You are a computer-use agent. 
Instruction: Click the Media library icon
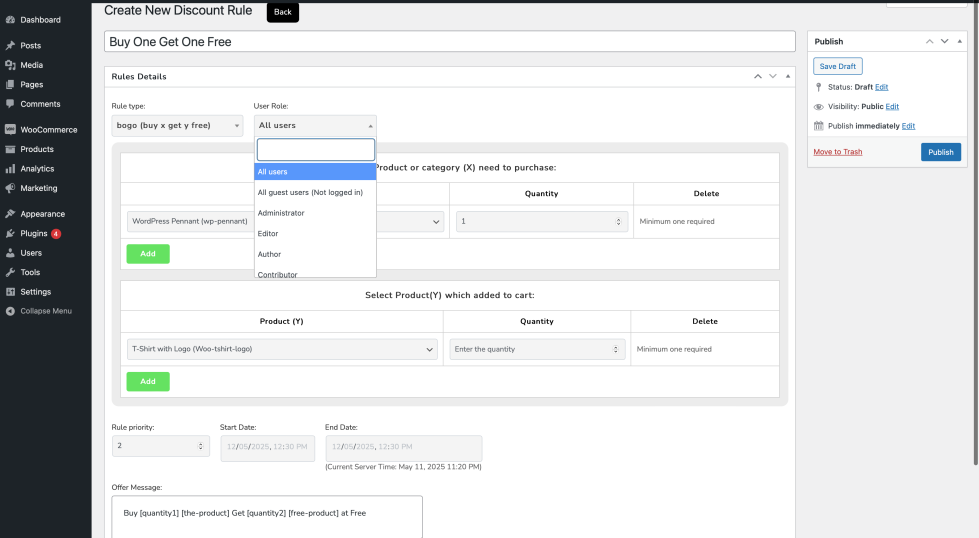pos(10,65)
